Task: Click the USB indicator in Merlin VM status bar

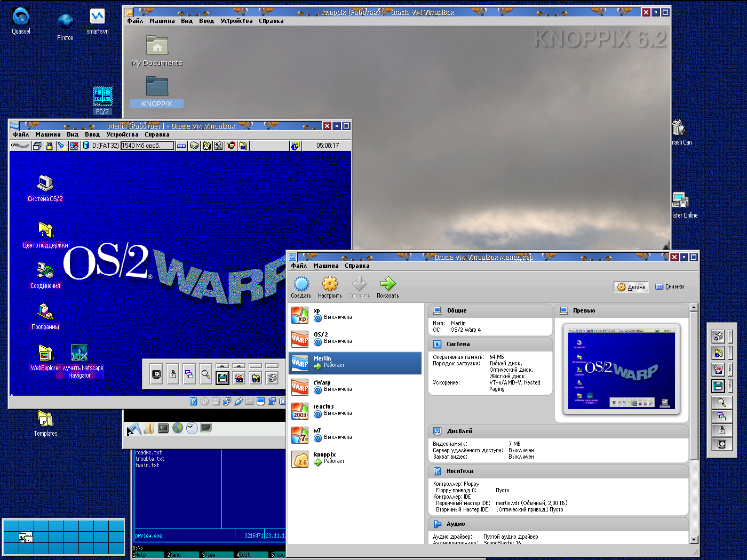Action: point(238,402)
